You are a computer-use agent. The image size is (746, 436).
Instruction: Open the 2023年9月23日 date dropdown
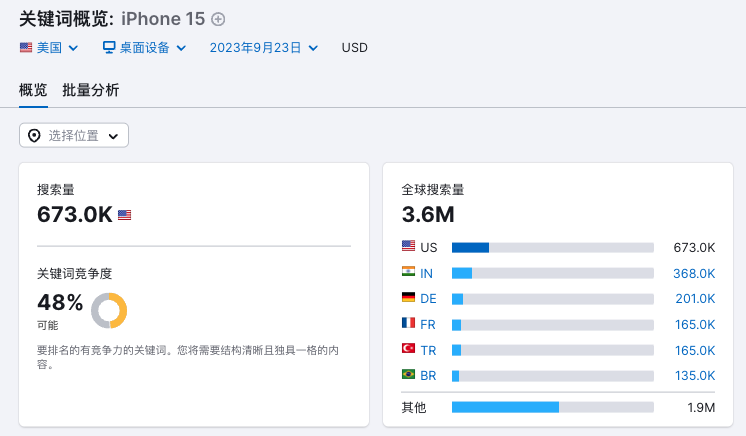[264, 48]
